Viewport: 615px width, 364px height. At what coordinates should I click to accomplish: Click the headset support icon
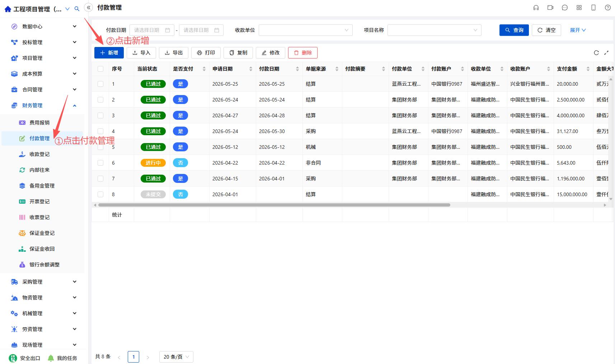point(536,8)
